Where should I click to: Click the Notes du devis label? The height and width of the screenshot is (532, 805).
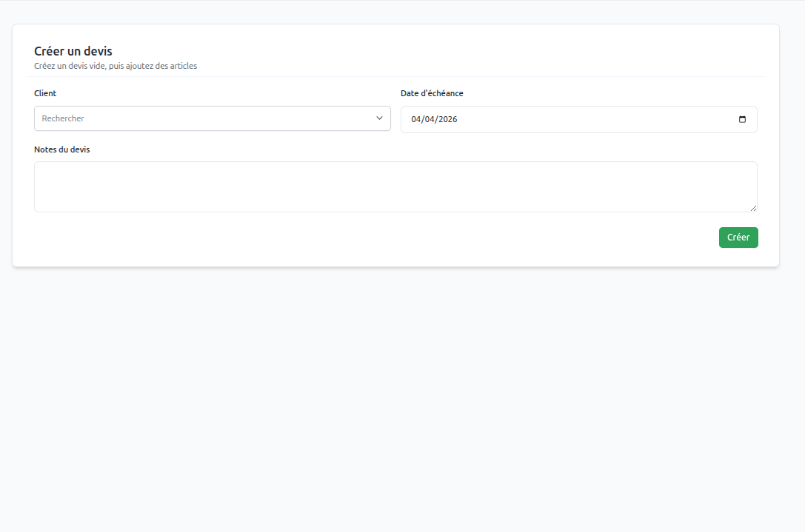click(x=62, y=149)
